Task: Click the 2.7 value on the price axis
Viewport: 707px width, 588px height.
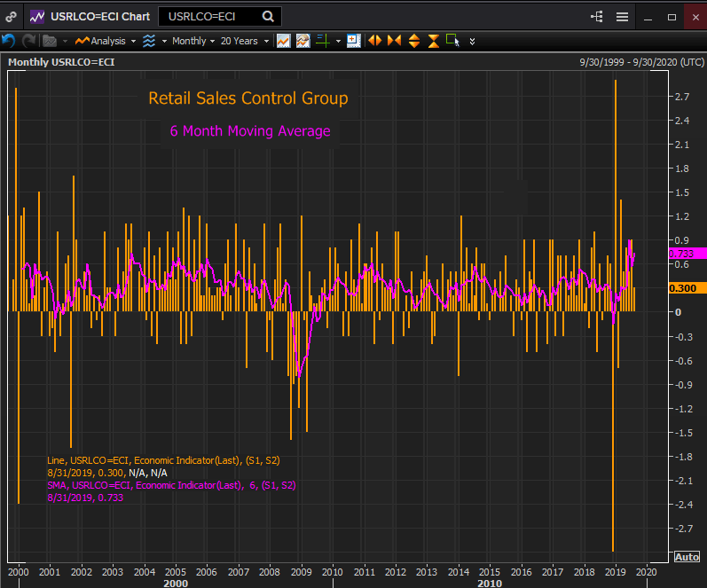Action: pos(682,97)
